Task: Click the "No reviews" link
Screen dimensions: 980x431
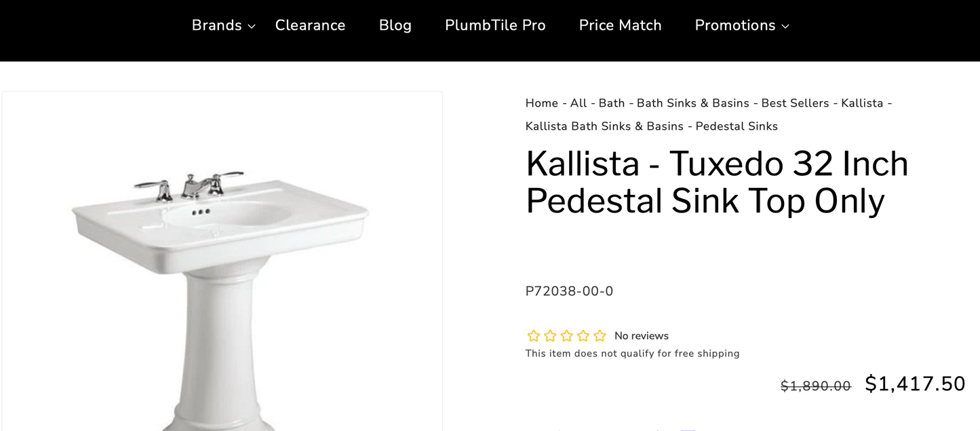Action: pyautogui.click(x=641, y=335)
